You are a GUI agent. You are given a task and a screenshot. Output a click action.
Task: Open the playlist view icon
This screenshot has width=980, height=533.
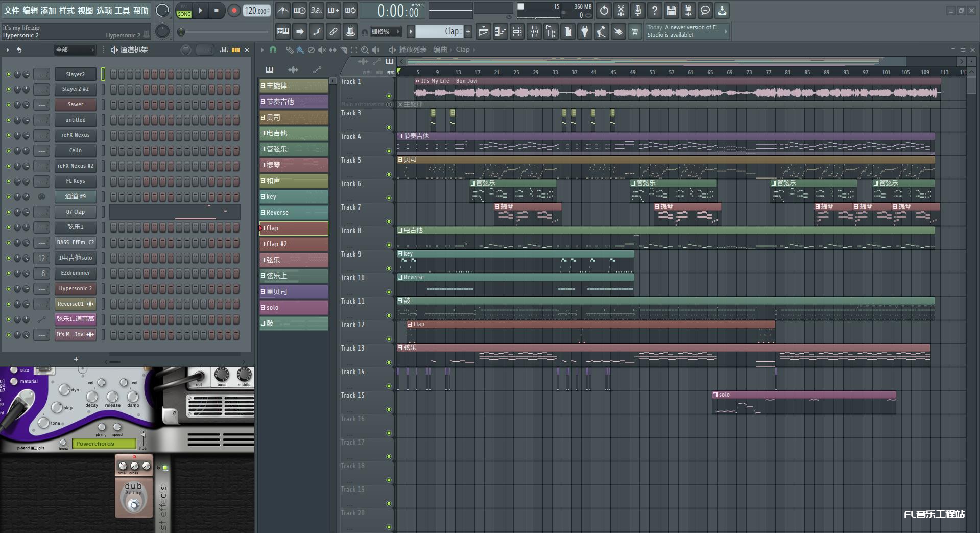point(483,32)
